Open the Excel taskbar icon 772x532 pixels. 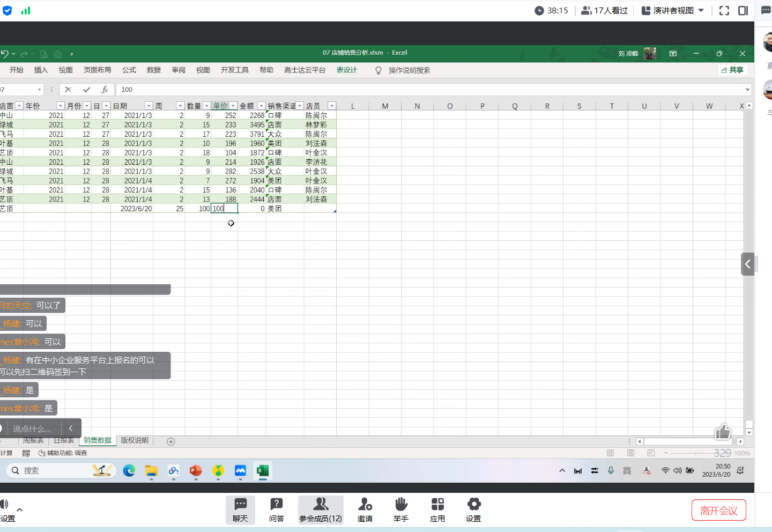click(263, 471)
